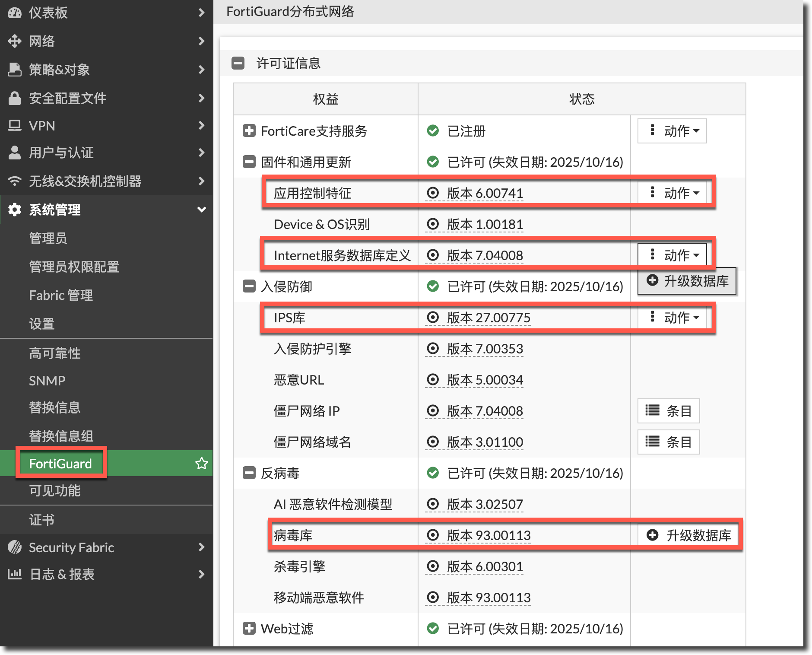Click the padlock icon for security profiles
Image resolution: width=812 pixels, height=655 pixels.
click(x=15, y=98)
